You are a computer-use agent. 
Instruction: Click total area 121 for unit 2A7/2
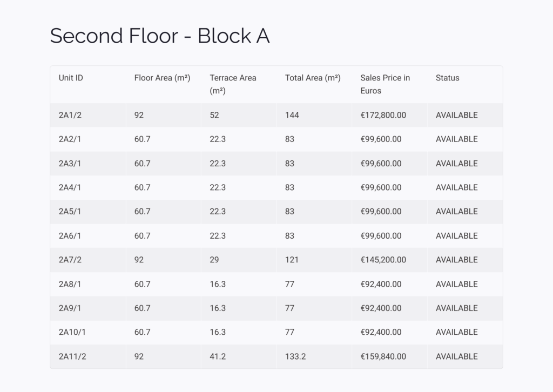coord(292,260)
